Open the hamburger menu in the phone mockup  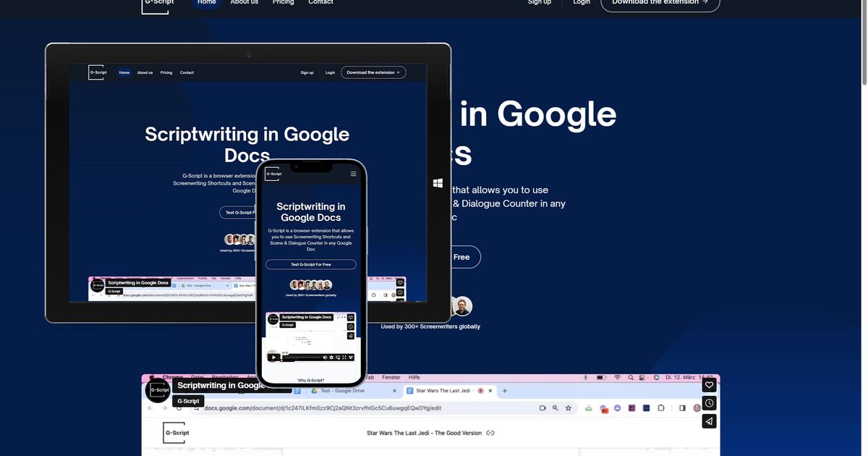353,174
